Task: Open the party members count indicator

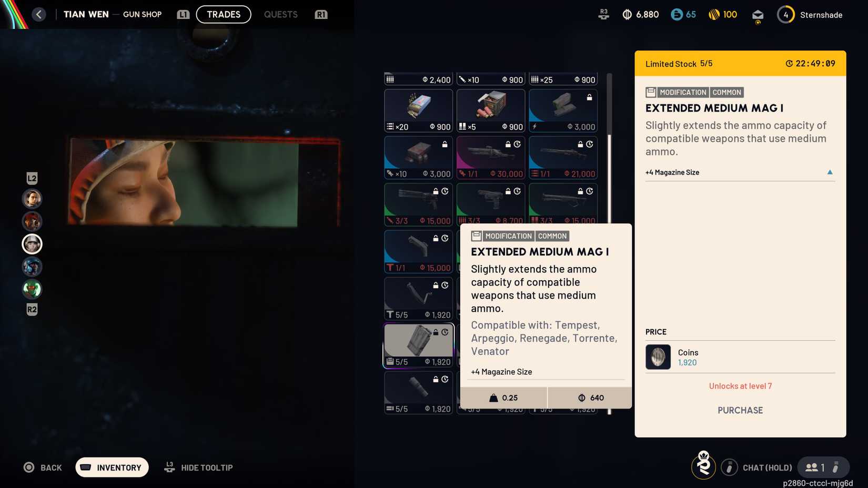Action: 816,467
